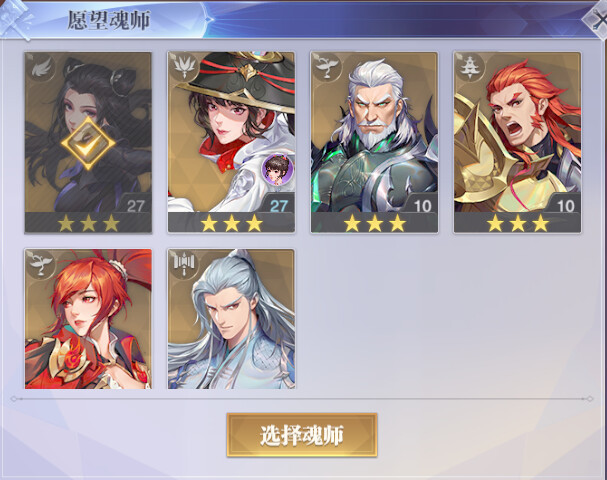Click the small round avatar badge on hat girl card
Screen dimensions: 607x480
pyautogui.click(x=277, y=169)
